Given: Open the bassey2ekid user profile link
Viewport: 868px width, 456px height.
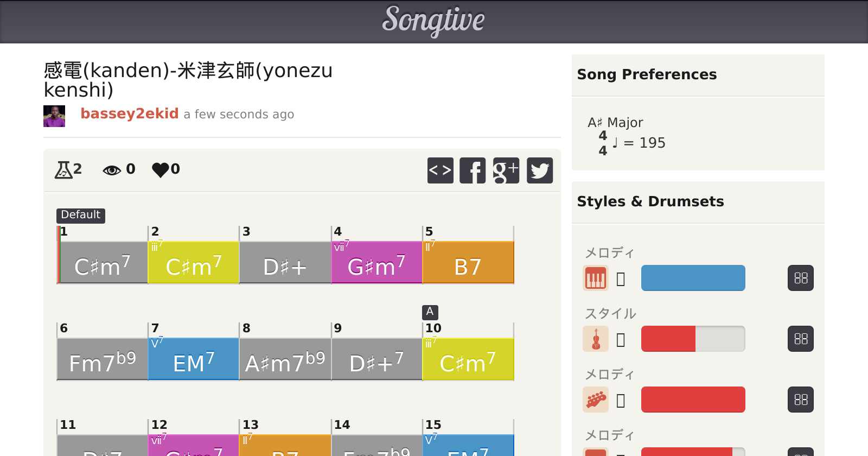Looking at the screenshot, I should click(129, 113).
